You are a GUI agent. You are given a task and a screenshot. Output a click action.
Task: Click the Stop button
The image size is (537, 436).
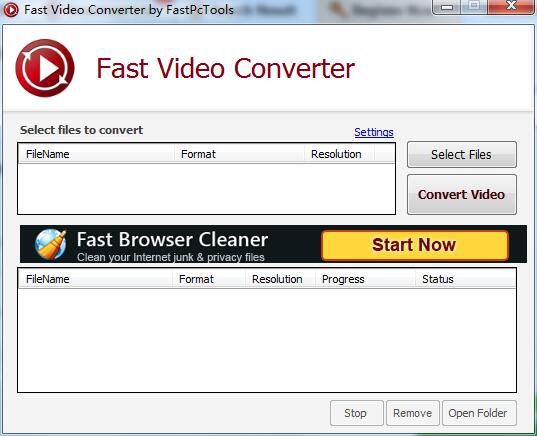click(x=357, y=413)
